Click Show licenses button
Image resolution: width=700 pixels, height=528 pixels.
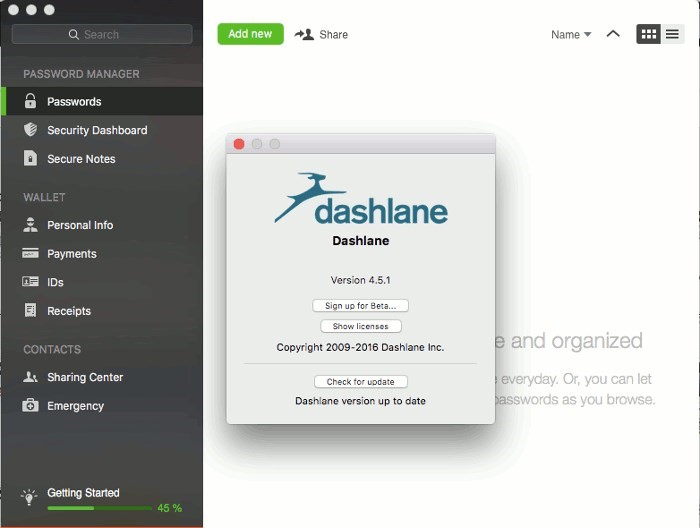pyautogui.click(x=361, y=326)
